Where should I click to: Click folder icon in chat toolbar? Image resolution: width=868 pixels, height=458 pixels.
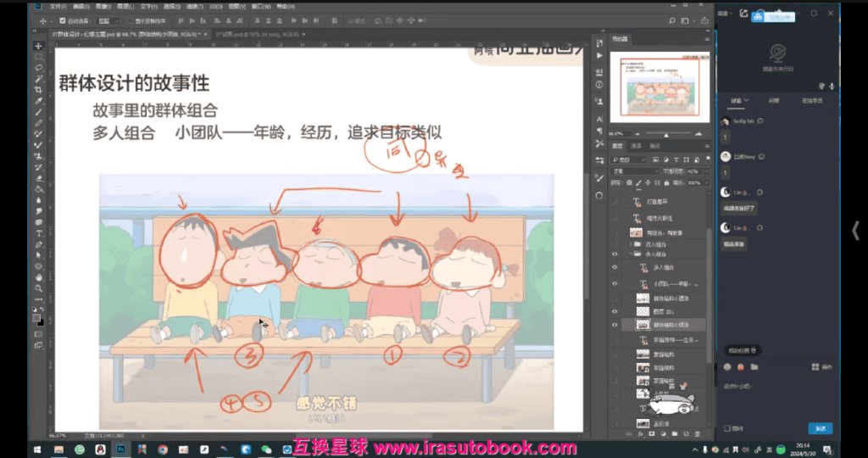(x=754, y=366)
